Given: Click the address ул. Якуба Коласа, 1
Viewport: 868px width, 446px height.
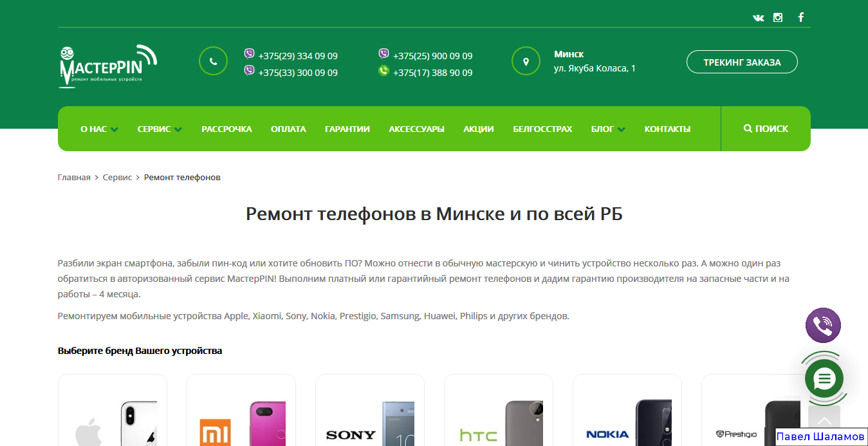Looking at the screenshot, I should tap(595, 68).
